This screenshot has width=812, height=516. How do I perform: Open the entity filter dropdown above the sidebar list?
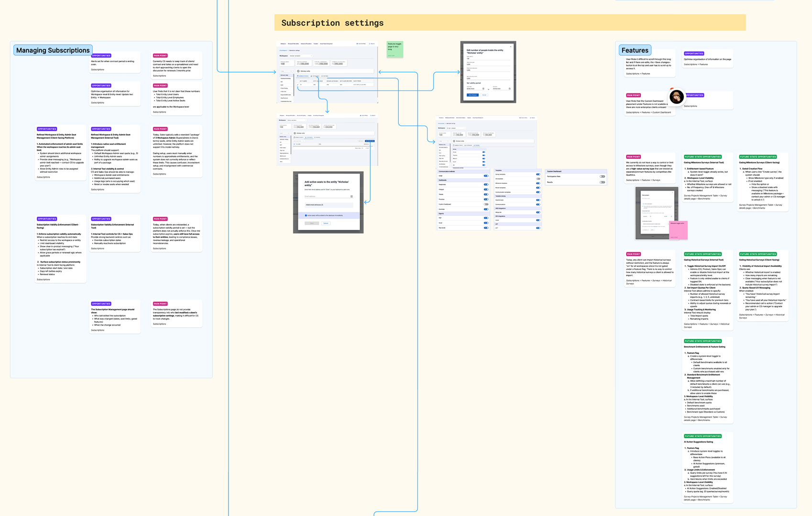(x=287, y=71)
